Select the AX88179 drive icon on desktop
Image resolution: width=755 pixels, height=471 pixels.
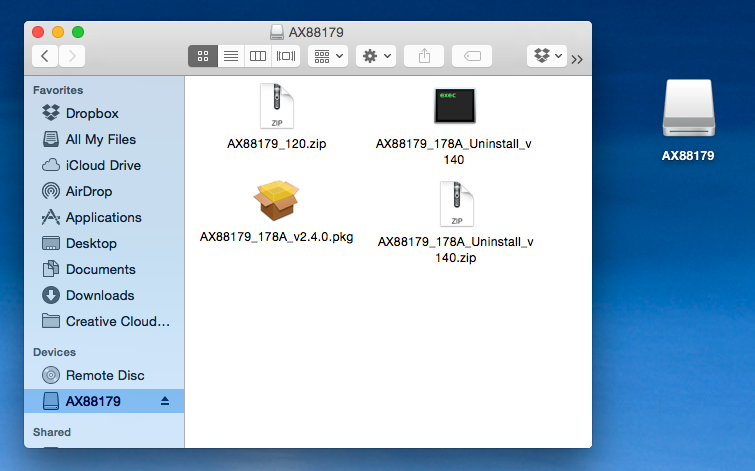pyautogui.click(x=689, y=108)
